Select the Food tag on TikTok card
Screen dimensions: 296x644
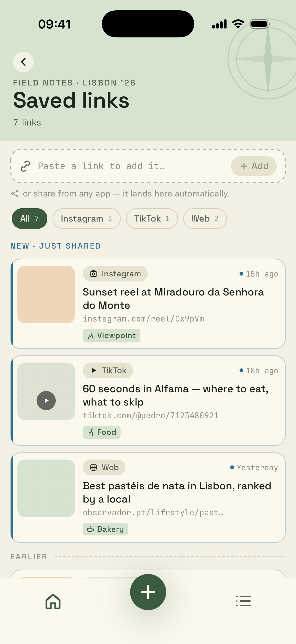pos(102,432)
